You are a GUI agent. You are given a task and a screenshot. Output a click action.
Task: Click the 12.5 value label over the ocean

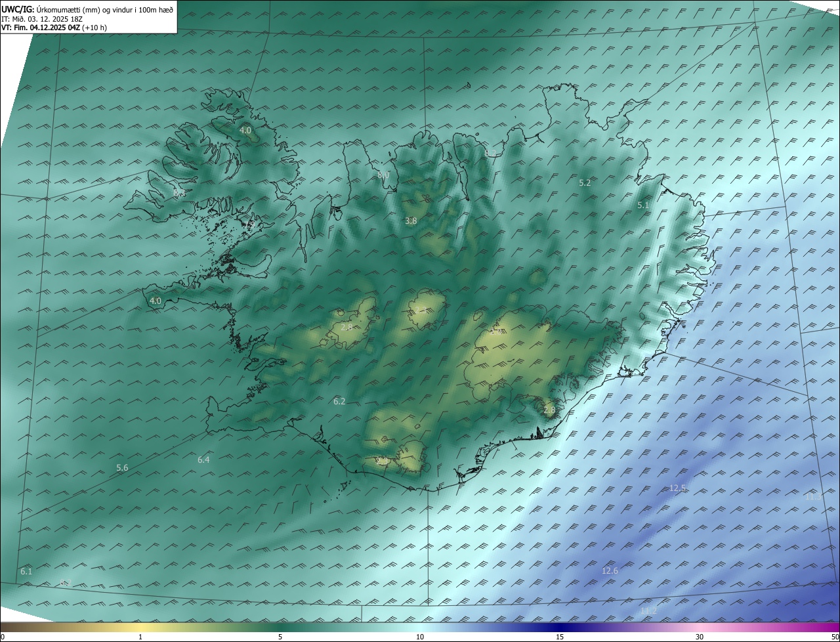(677, 488)
